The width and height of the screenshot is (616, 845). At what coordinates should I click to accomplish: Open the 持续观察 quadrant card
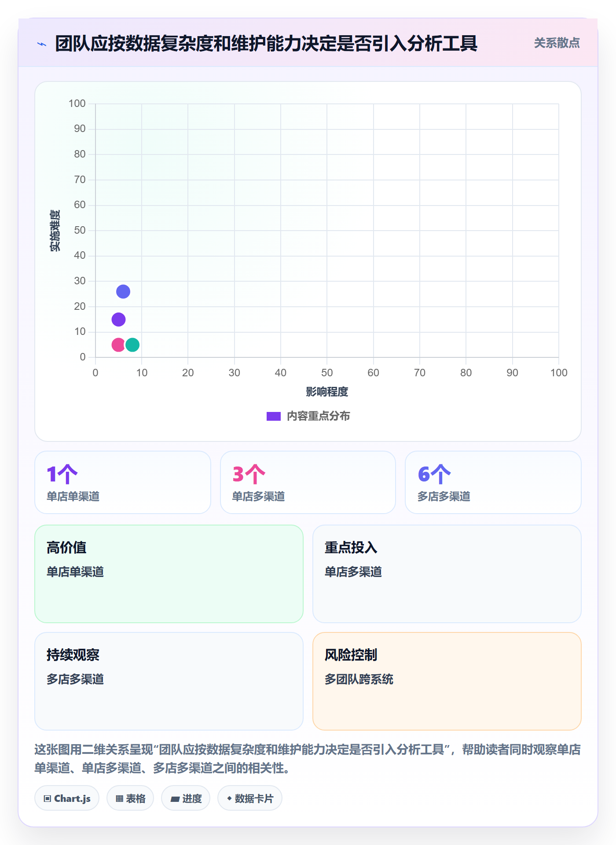(169, 681)
